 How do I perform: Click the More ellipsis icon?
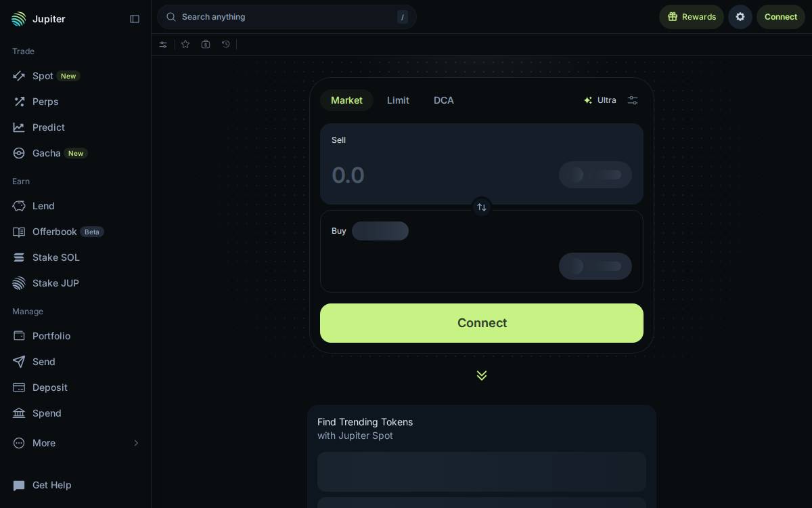tap(19, 443)
